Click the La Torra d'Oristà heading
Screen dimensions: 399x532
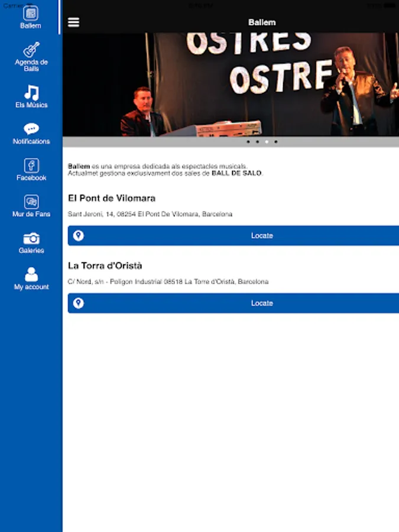tap(105, 265)
